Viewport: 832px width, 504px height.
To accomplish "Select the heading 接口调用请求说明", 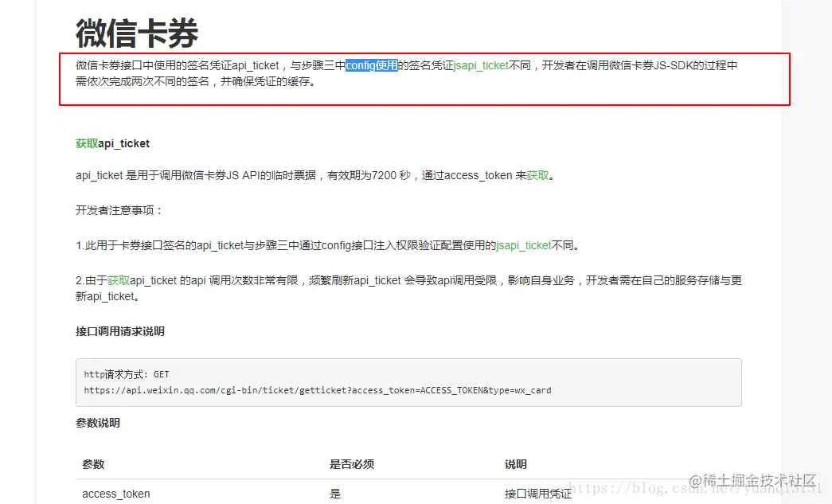I will [120, 331].
